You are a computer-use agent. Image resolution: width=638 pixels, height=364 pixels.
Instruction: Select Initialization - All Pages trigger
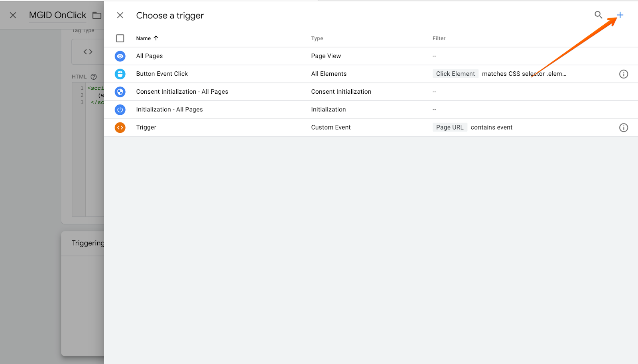tap(169, 110)
